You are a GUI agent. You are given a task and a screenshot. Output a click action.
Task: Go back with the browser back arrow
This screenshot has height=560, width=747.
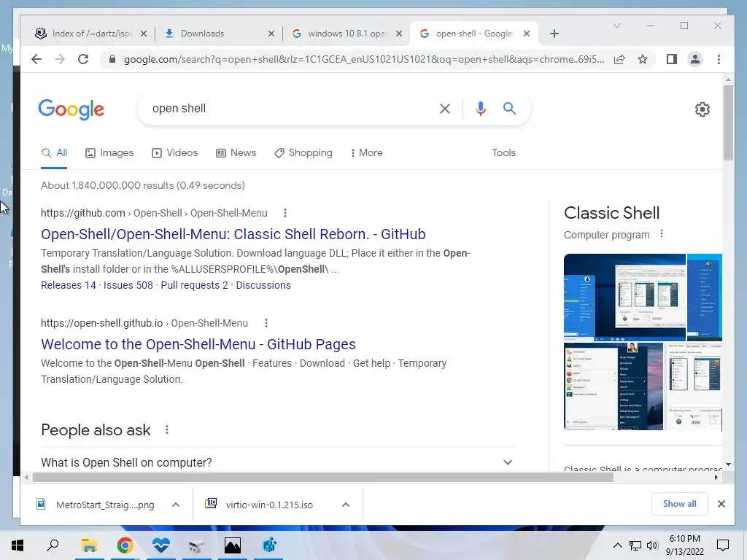click(x=36, y=59)
